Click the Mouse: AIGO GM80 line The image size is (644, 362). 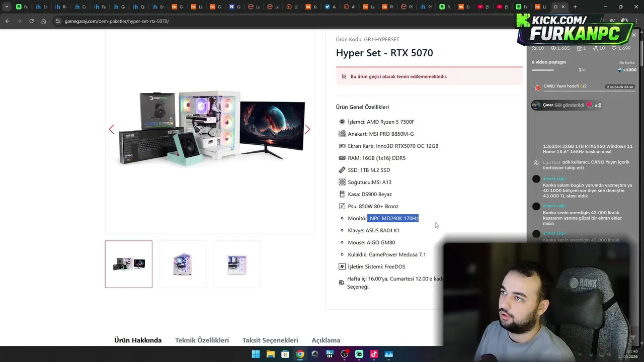pyautogui.click(x=371, y=242)
